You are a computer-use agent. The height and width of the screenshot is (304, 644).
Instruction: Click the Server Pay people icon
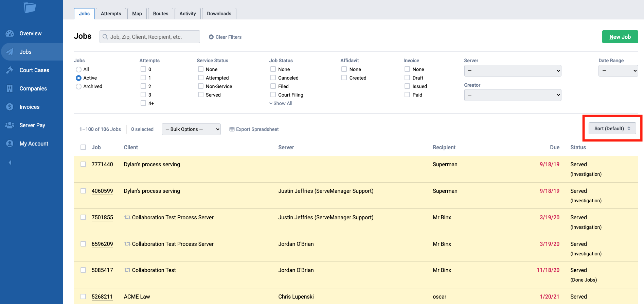(x=10, y=125)
